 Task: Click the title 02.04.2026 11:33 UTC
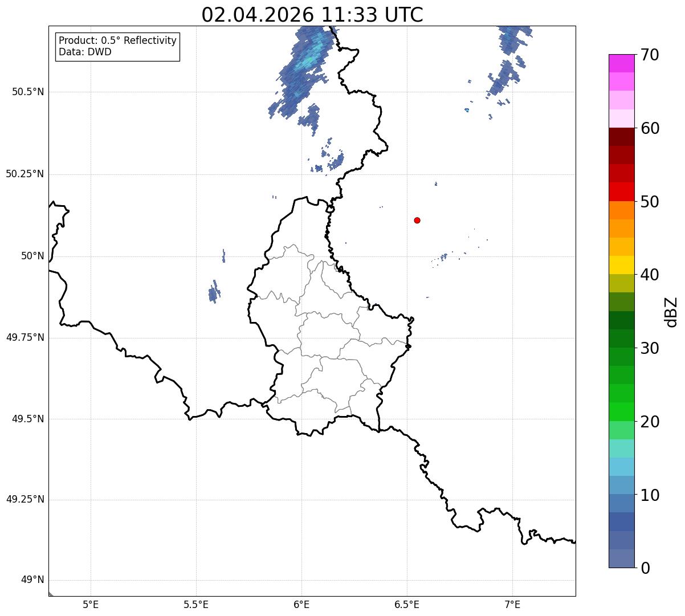[312, 15]
